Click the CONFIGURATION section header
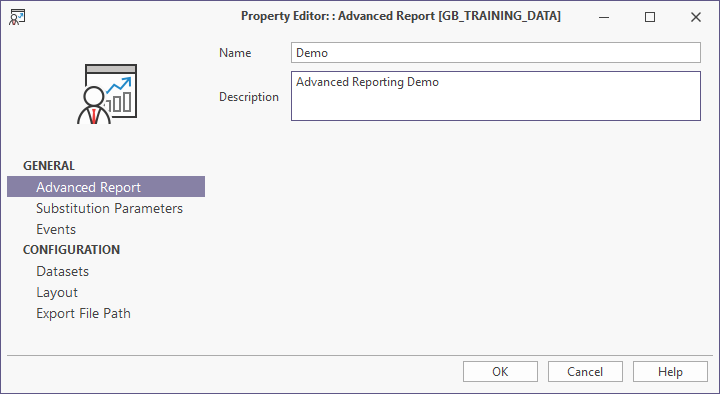This screenshot has width=720, height=394. click(x=72, y=250)
